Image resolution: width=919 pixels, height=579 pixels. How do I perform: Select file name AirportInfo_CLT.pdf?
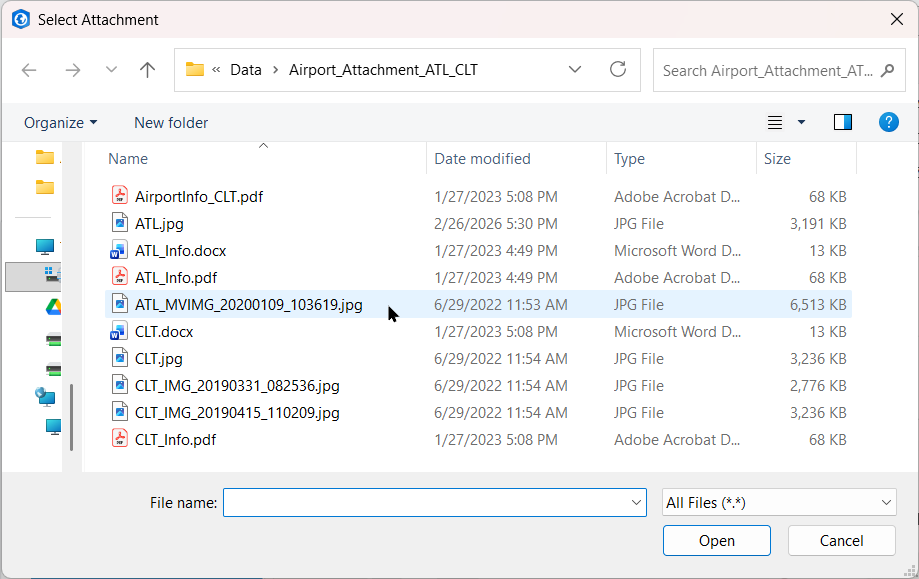[199, 197]
